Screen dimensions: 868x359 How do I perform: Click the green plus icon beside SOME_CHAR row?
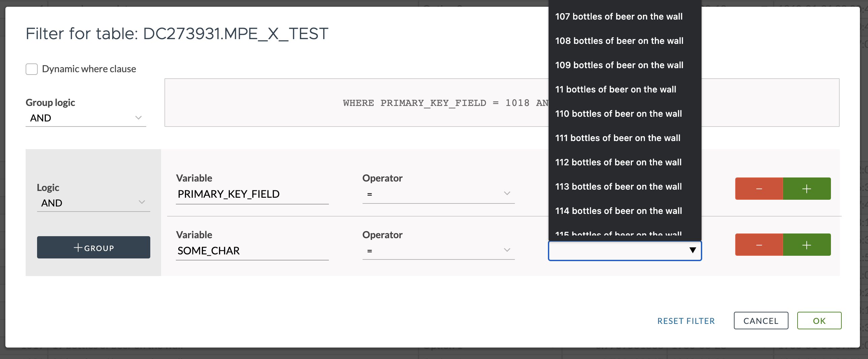(807, 245)
